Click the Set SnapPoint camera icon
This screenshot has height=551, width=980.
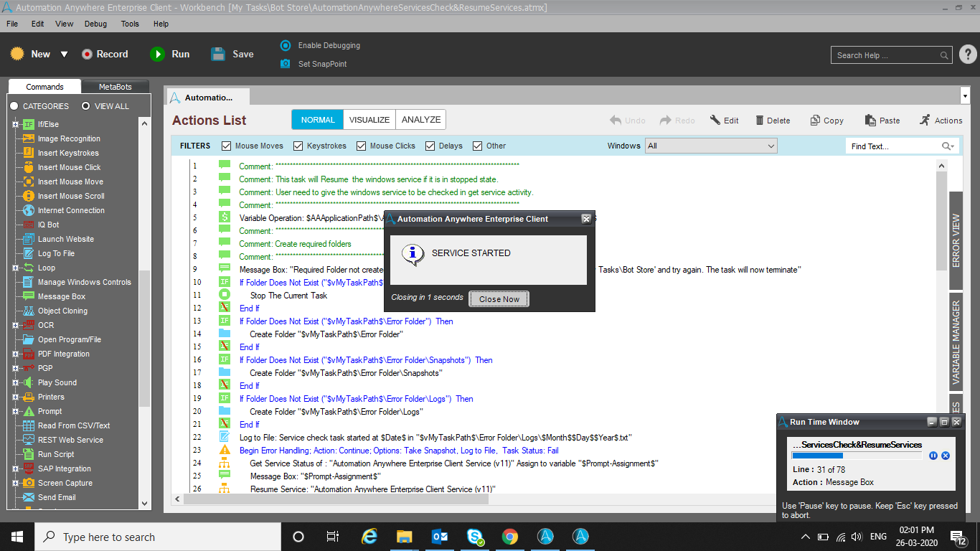click(286, 64)
